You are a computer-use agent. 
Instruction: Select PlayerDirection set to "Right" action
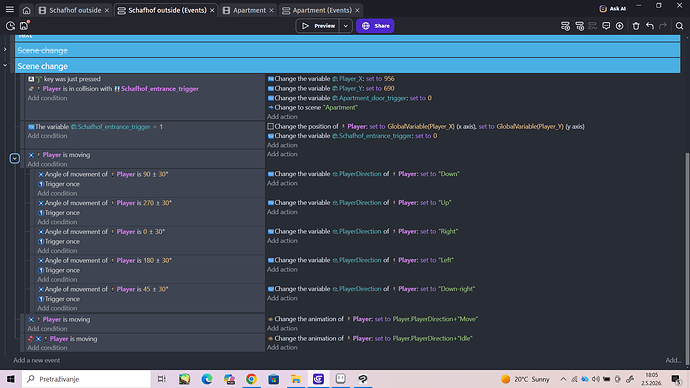(363, 231)
